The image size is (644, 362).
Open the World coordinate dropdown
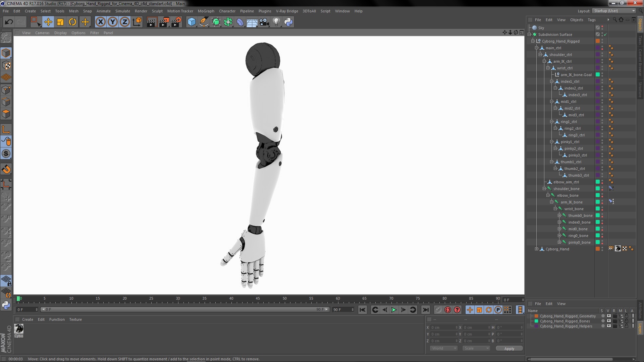pyautogui.click(x=444, y=348)
